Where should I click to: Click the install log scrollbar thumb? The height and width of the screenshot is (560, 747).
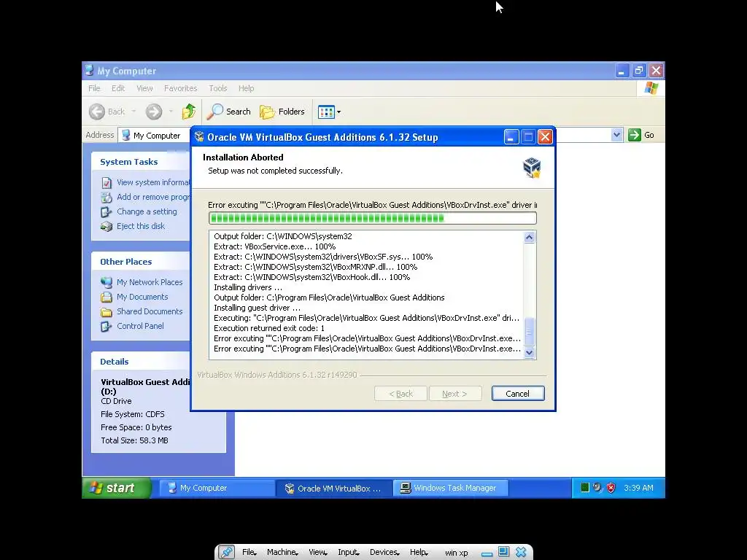(x=530, y=332)
